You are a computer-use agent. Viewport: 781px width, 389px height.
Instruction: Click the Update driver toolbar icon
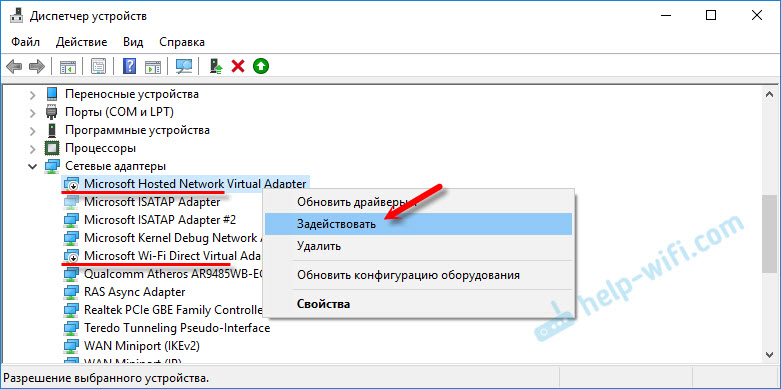pyautogui.click(x=216, y=66)
